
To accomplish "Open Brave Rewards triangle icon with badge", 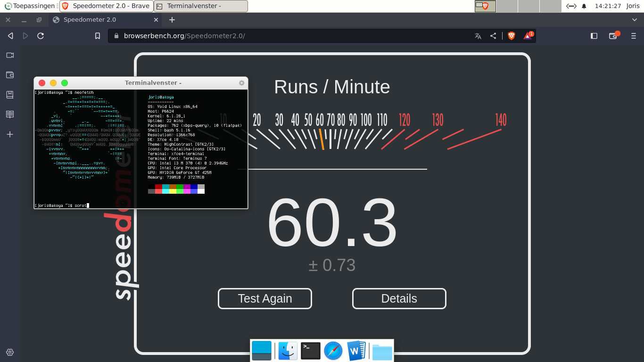I will [x=528, y=35].
